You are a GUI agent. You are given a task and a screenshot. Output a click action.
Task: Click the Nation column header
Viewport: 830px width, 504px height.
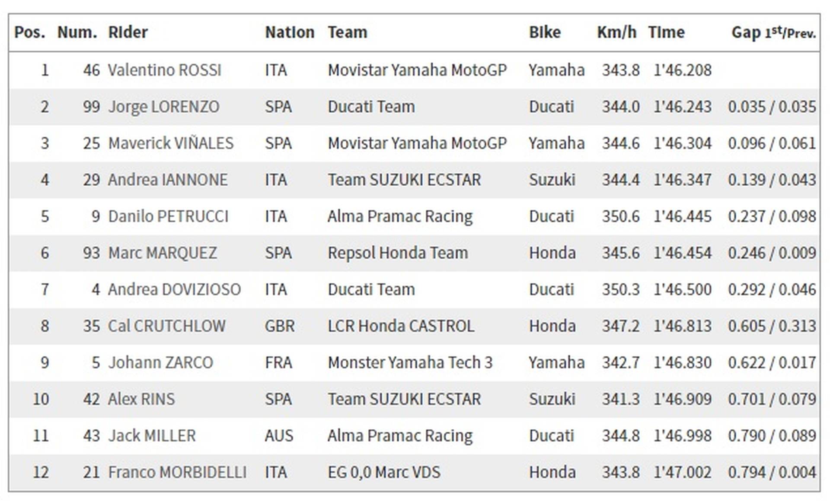tap(290, 32)
